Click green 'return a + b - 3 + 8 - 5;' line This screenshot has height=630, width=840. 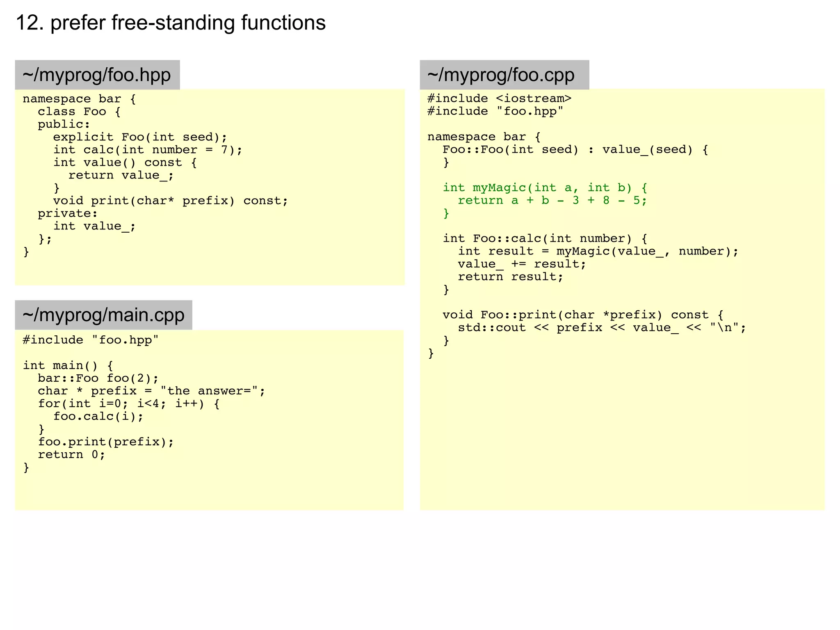point(552,200)
